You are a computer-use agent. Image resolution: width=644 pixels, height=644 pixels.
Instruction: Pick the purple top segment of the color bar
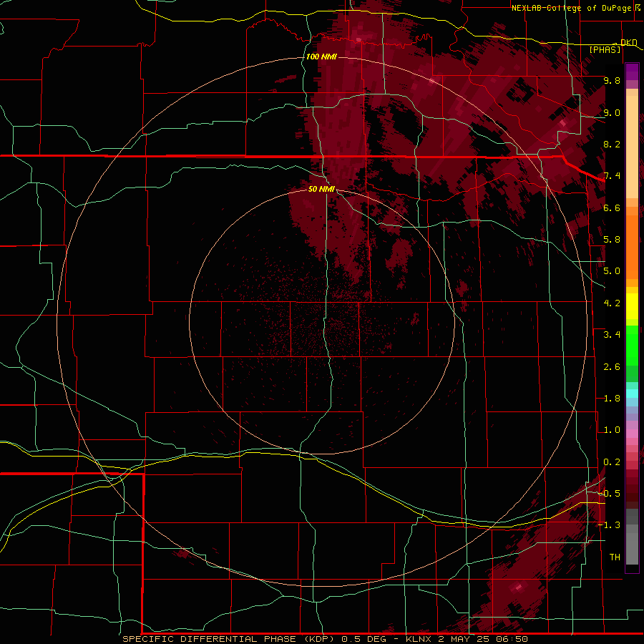[x=632, y=72]
